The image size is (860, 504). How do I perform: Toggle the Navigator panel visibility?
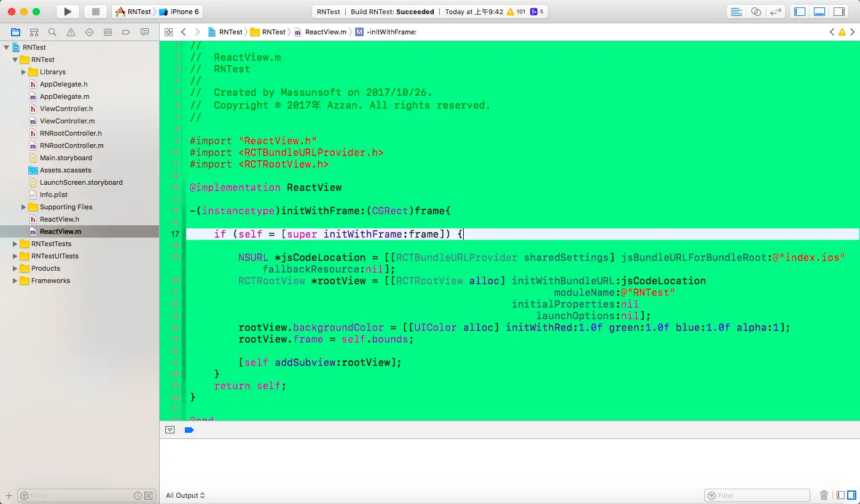[x=799, y=12]
